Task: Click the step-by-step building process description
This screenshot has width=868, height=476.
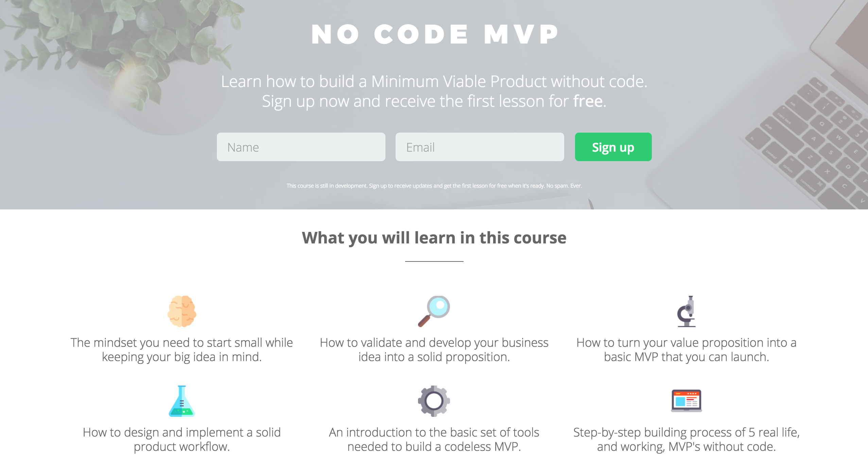Action: [686, 440]
